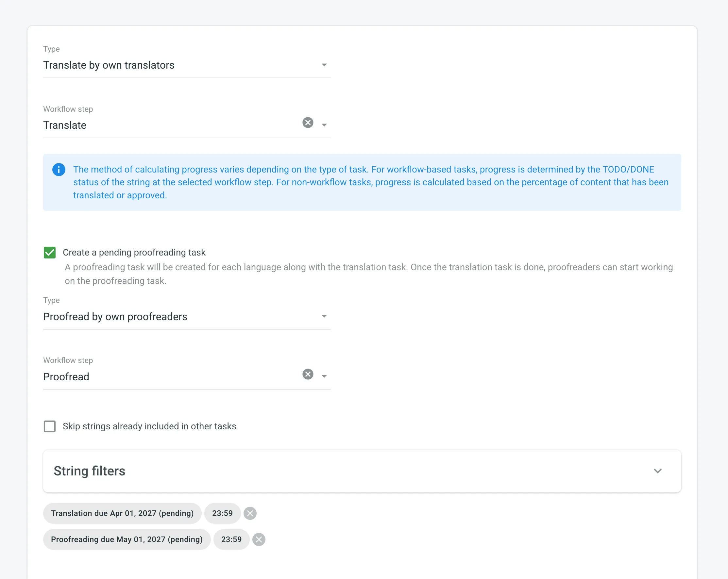This screenshot has height=579, width=728.
Task: Toggle the green proofreading task checkbox off
Action: tap(50, 252)
